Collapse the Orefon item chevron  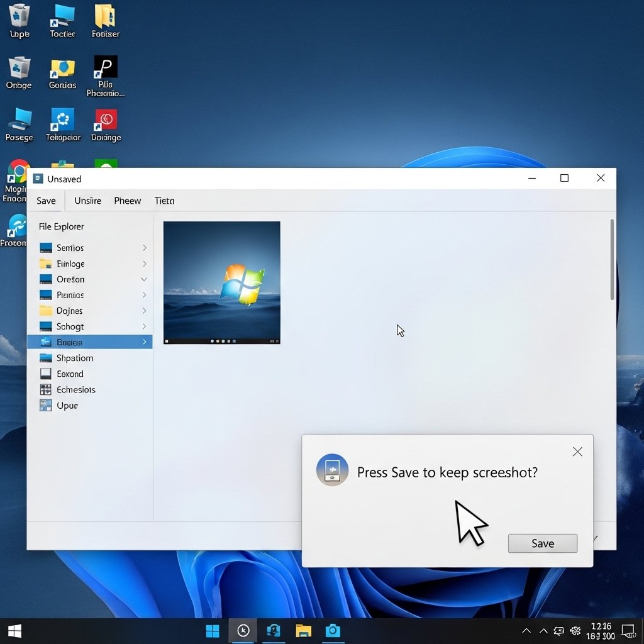[144, 279]
